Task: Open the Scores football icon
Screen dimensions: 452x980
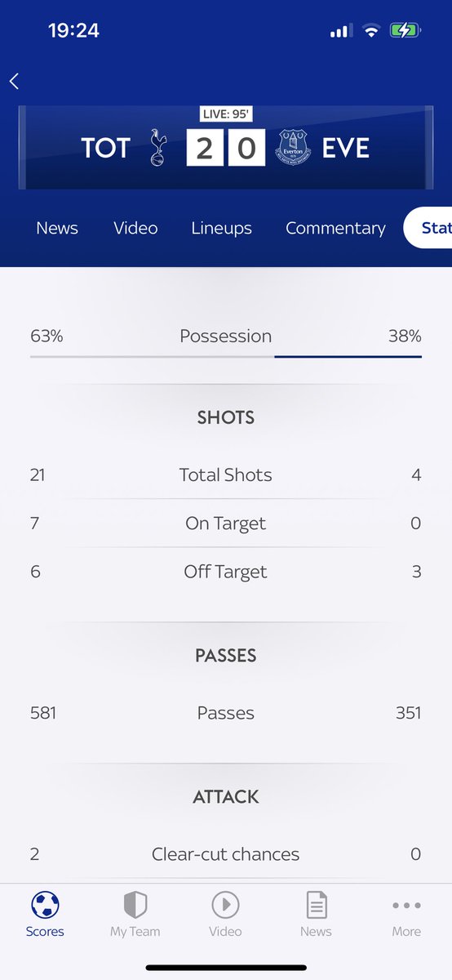Action: [x=45, y=905]
